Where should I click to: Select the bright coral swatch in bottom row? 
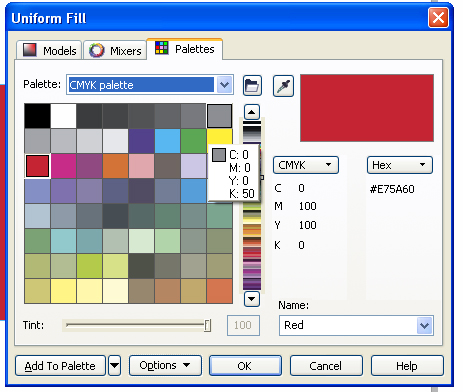click(x=219, y=291)
